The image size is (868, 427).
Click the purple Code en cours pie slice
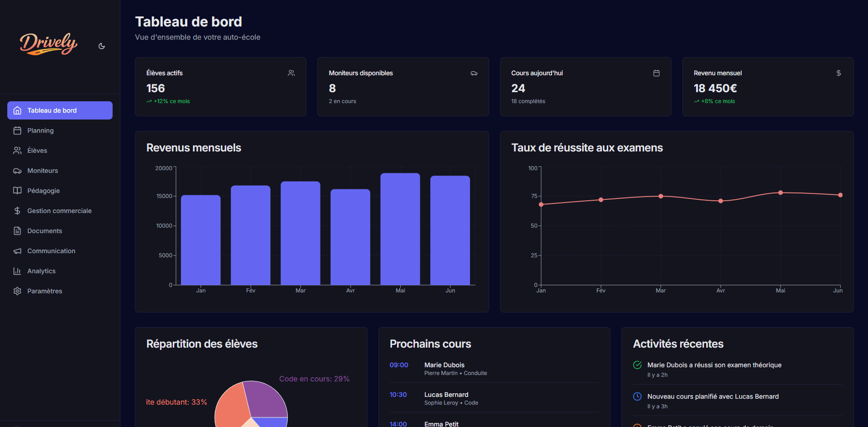point(264,398)
